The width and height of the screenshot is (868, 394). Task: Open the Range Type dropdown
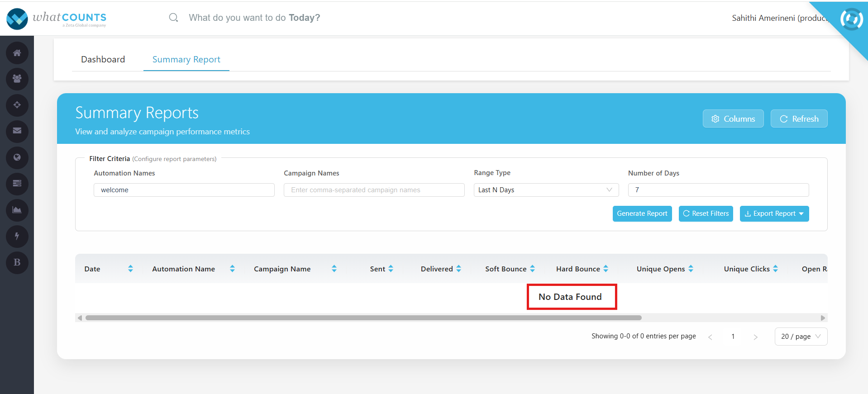[546, 190]
